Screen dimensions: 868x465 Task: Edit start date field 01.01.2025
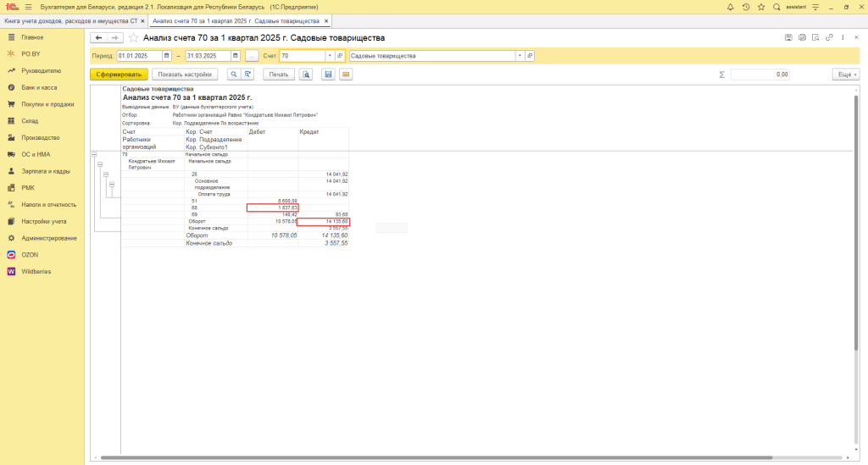[x=139, y=56]
